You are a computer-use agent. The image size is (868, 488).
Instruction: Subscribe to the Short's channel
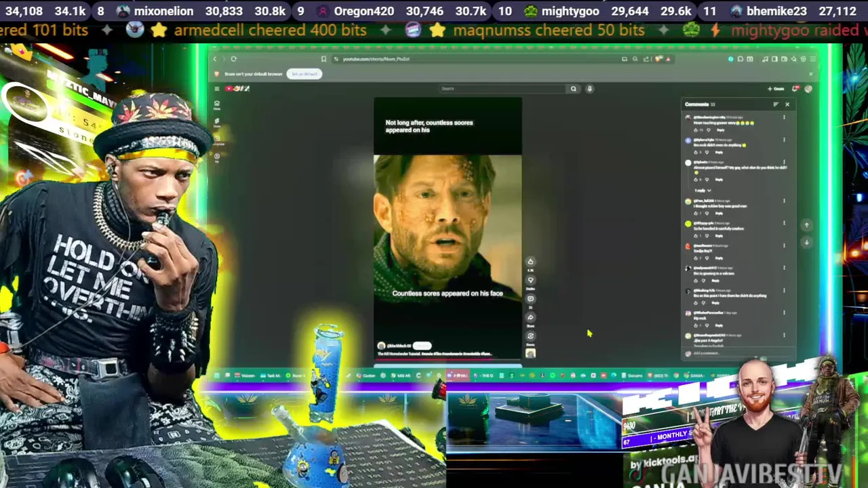422,346
